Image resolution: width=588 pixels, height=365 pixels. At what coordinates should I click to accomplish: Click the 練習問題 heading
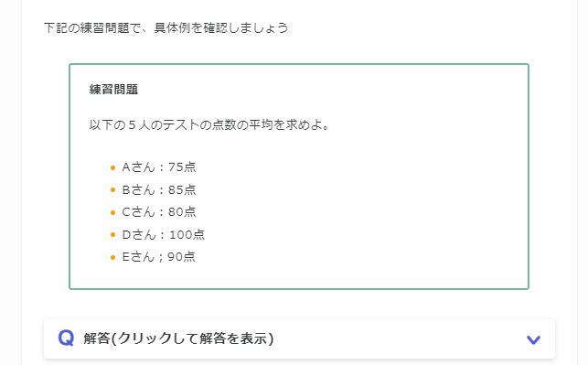(113, 90)
